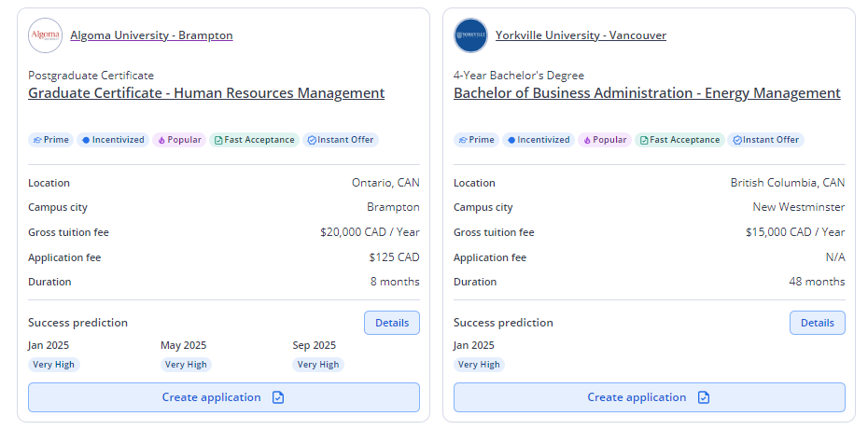This screenshot has width=868, height=430.
Task: Open Graduate Certificate - Human Resources Management program
Action: point(206,93)
